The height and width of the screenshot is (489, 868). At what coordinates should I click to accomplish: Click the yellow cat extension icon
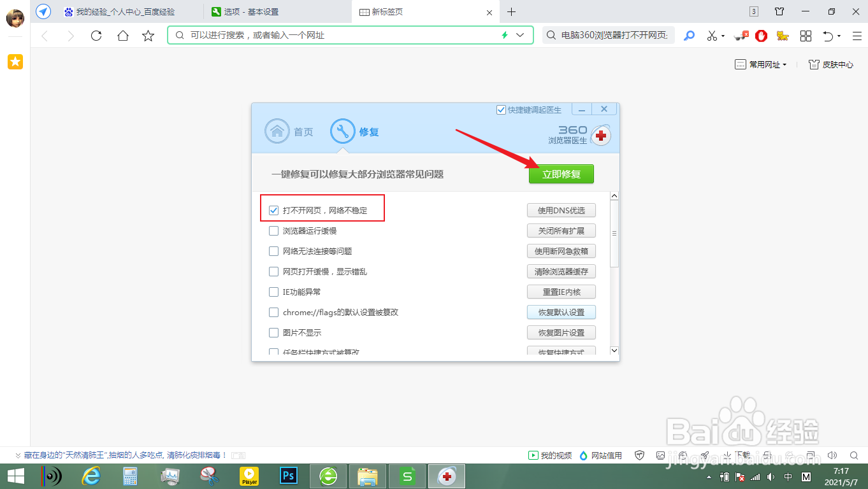click(783, 36)
